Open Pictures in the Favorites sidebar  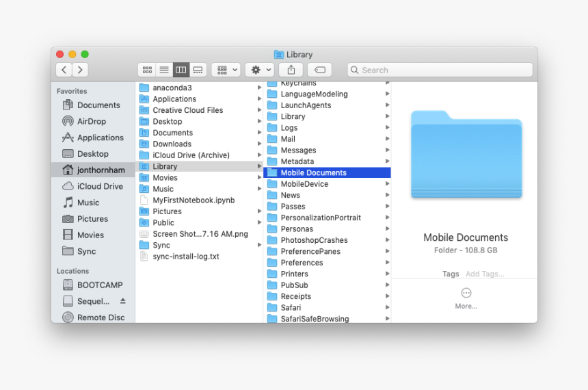click(x=92, y=218)
